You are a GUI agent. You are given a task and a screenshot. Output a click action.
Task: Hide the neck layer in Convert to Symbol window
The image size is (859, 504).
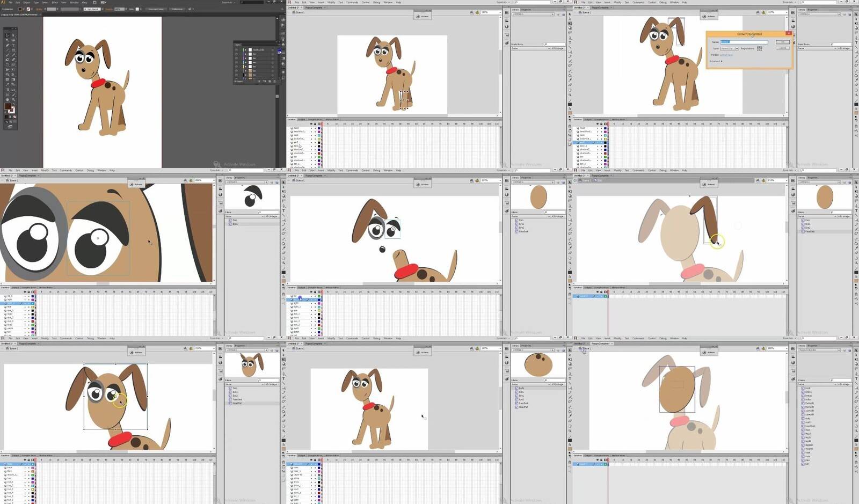click(x=598, y=135)
